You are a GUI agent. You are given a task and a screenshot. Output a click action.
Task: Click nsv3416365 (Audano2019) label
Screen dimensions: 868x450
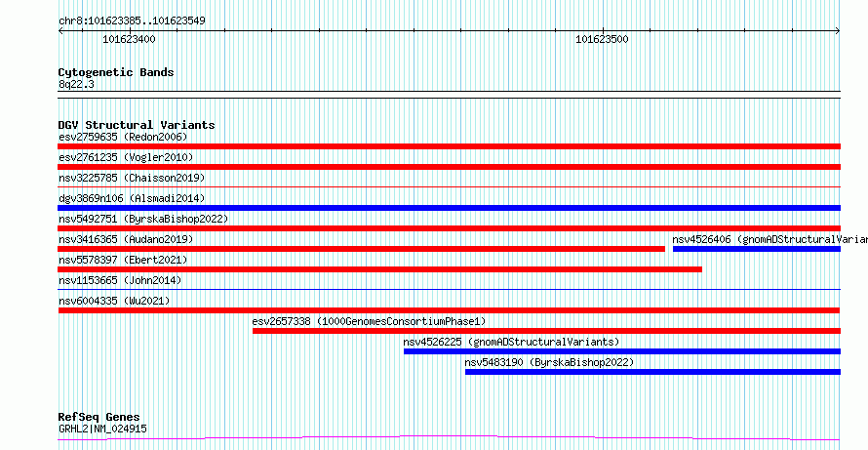126,239
